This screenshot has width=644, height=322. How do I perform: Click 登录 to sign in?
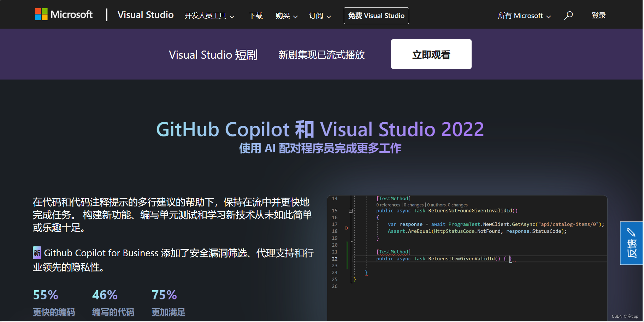coord(599,16)
